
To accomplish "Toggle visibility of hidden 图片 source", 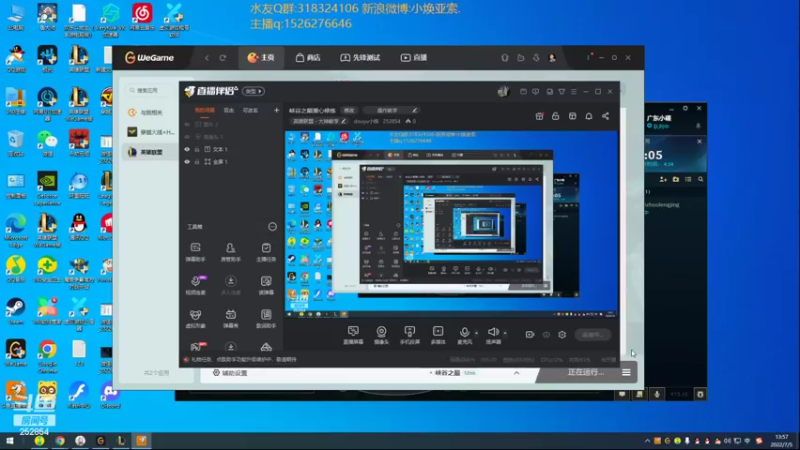I will coord(187,124).
